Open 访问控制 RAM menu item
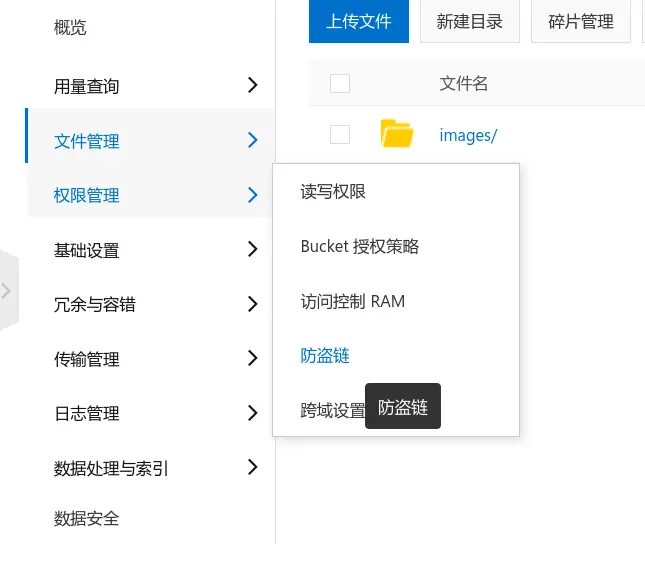This screenshot has width=645, height=563. [x=353, y=301]
